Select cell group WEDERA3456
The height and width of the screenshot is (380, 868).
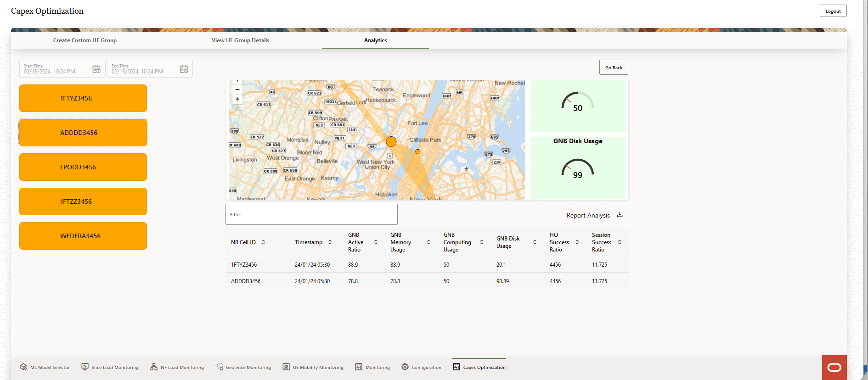83,236
